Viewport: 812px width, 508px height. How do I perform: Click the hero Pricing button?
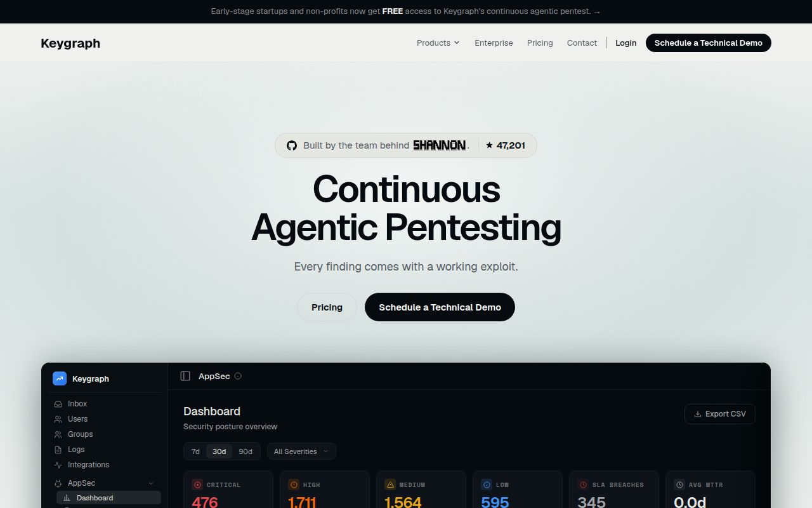[327, 307]
